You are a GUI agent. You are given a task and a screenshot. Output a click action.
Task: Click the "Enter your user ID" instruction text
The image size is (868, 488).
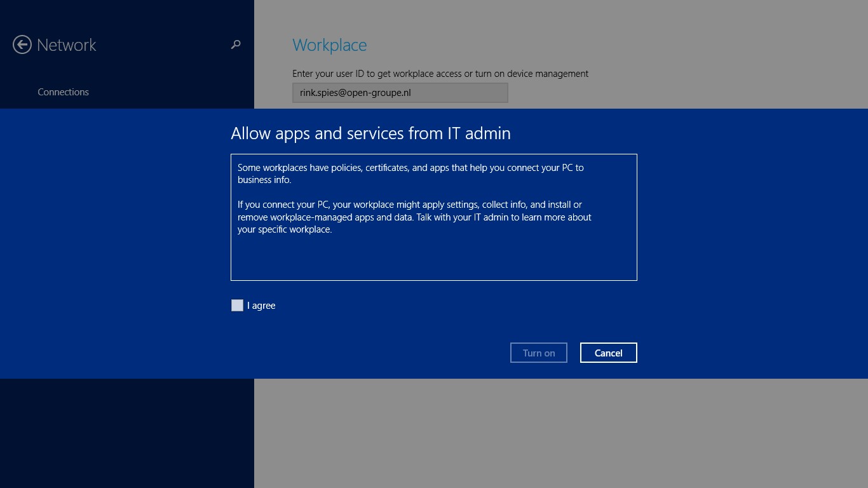tap(440, 74)
